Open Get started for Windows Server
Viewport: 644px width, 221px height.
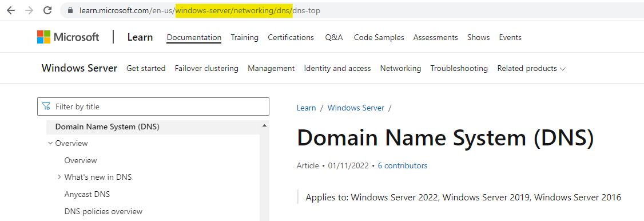[x=146, y=69]
